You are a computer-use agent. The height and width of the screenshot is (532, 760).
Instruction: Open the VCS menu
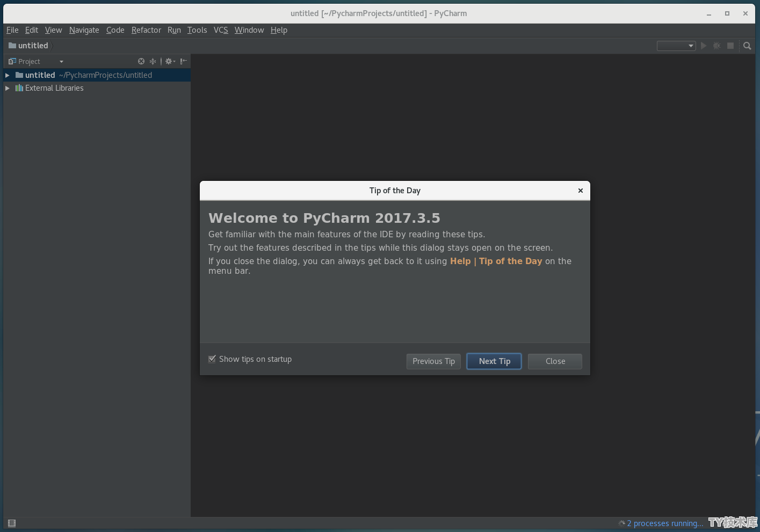(221, 30)
